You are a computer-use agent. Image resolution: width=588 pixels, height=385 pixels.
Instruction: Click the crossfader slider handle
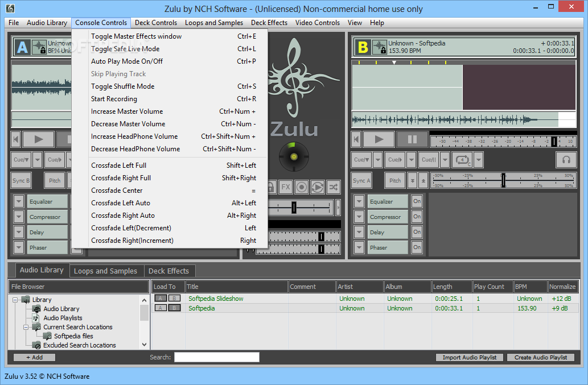294,207
